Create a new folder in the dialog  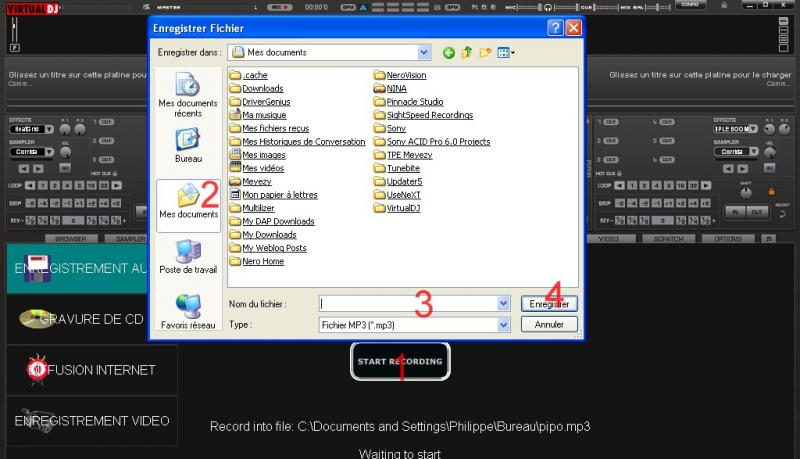[485, 53]
